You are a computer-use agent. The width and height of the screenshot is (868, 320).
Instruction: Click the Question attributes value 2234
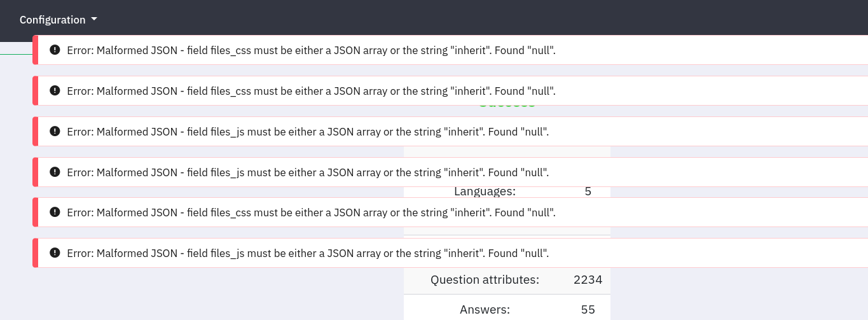click(588, 279)
